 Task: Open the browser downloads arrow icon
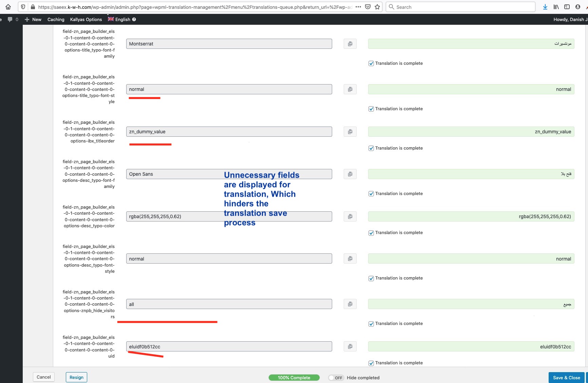click(x=545, y=7)
